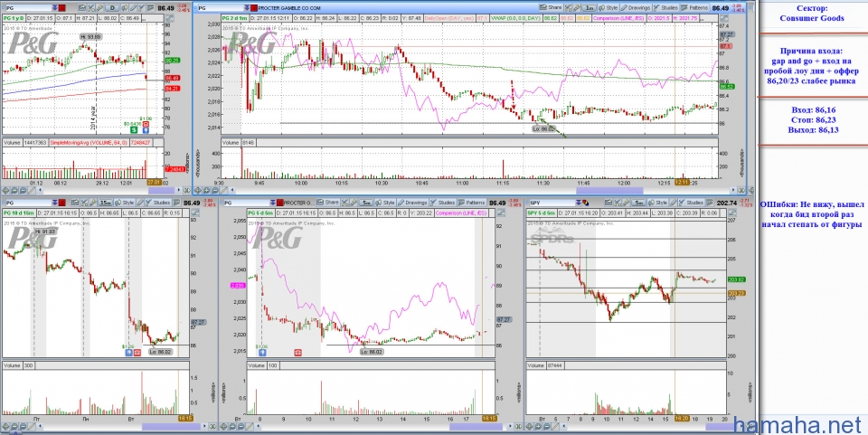Click symbol input field in top-left PG chart
Viewport: 868px width, 435px height.
28,8
